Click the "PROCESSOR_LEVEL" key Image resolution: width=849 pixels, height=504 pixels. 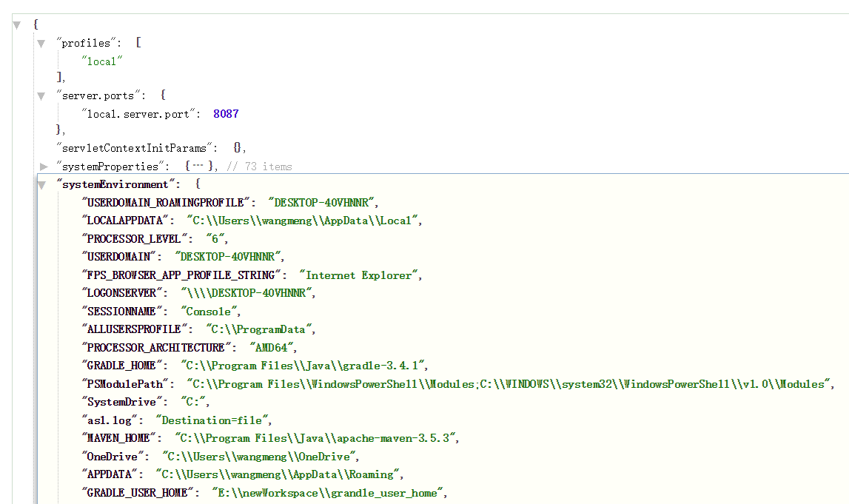134,239
